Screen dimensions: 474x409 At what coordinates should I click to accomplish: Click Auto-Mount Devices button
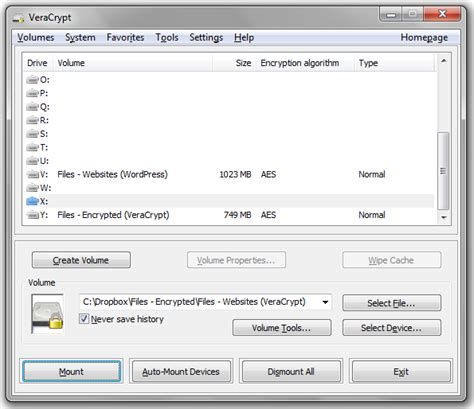point(181,371)
